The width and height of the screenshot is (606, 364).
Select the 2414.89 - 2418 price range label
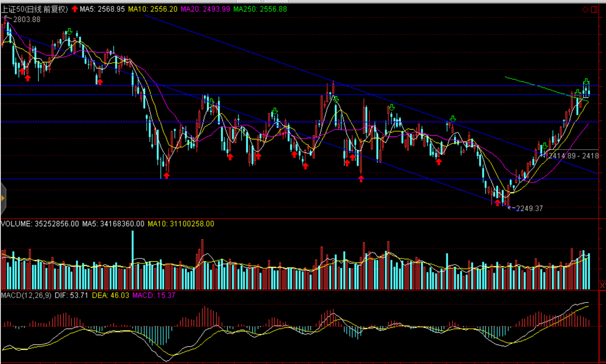click(x=573, y=156)
